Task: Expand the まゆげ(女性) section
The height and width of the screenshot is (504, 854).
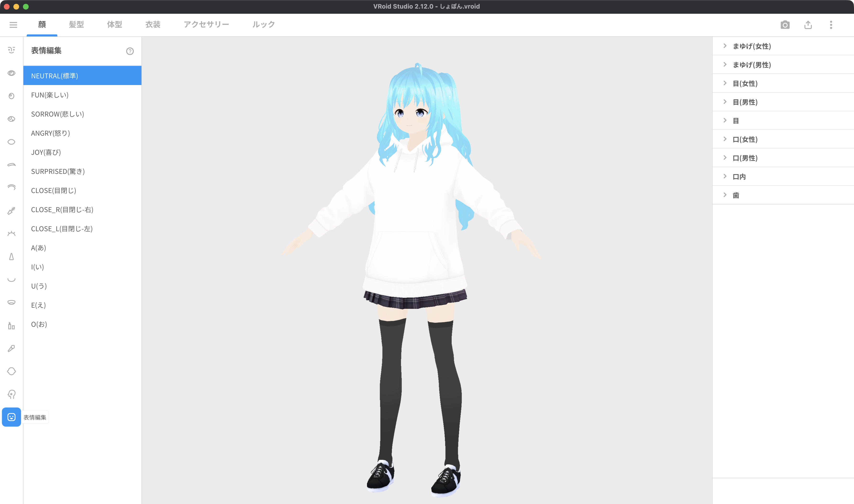Action: 751,46
